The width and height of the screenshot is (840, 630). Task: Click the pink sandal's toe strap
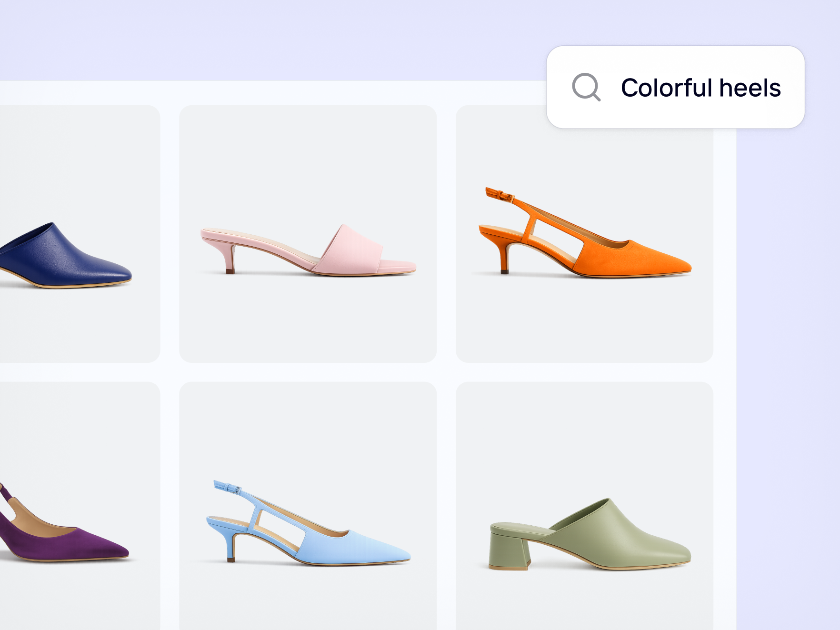tap(355, 250)
